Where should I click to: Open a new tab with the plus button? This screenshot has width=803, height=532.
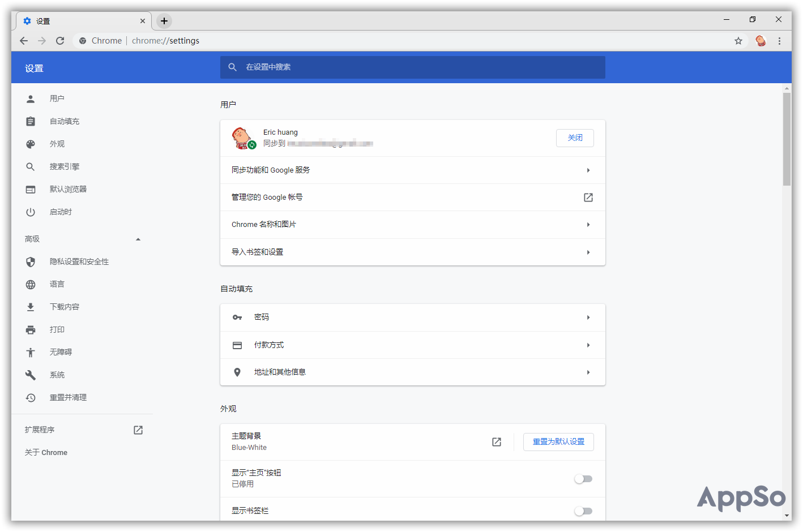pos(164,21)
